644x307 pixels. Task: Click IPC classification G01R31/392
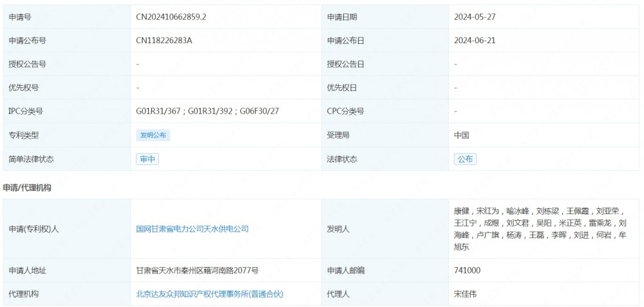click(212, 112)
